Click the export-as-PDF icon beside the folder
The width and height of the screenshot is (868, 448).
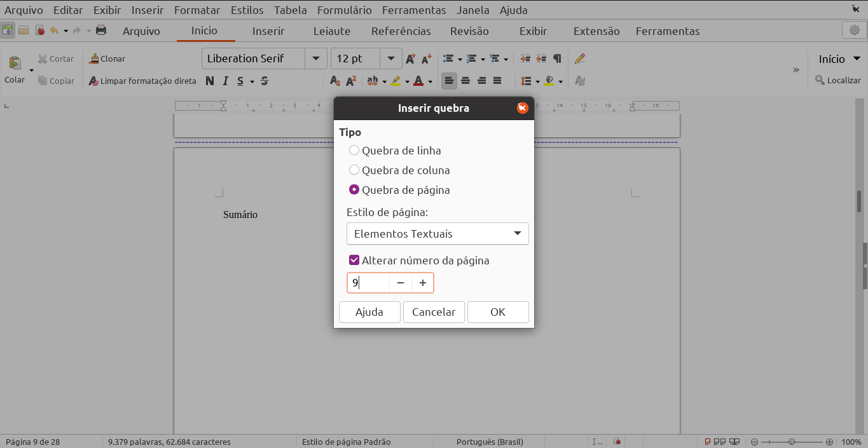[x=39, y=30]
